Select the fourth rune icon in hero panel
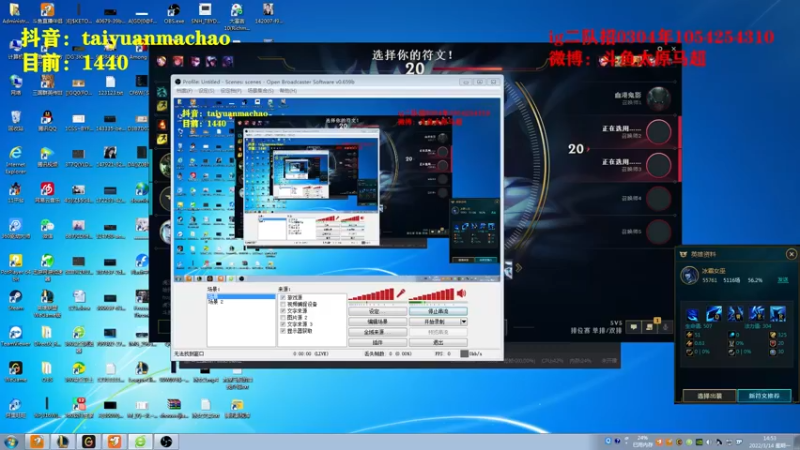Image resolution: width=800 pixels, height=450 pixels. click(757, 314)
